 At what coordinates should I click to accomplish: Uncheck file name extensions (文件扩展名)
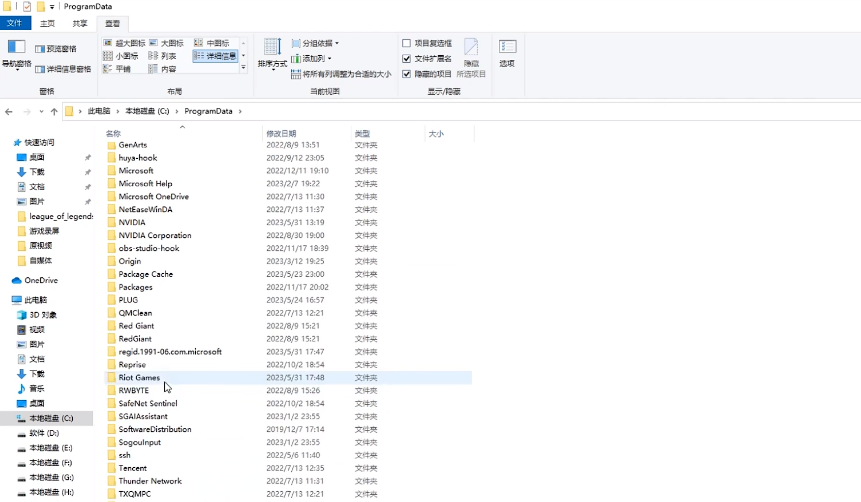(x=427, y=58)
